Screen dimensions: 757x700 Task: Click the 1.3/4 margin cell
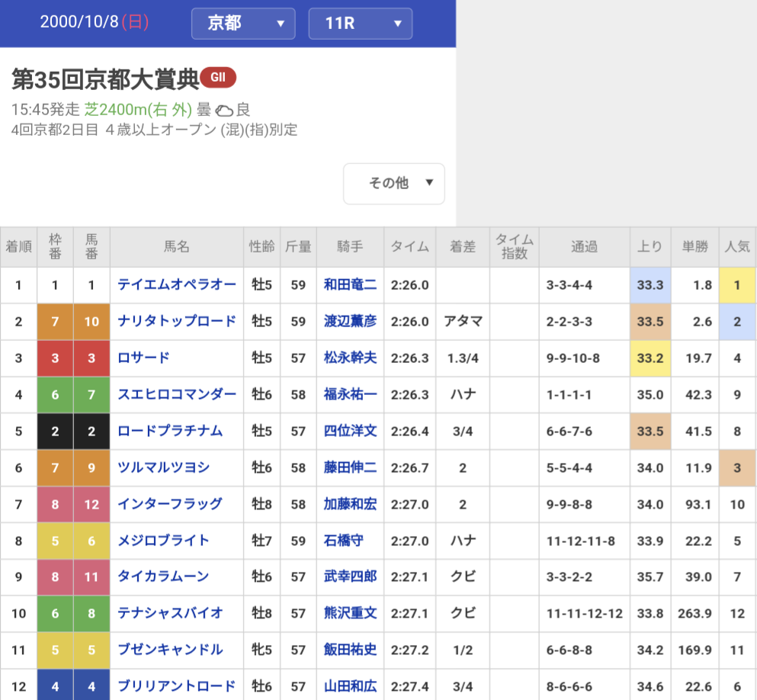(463, 358)
